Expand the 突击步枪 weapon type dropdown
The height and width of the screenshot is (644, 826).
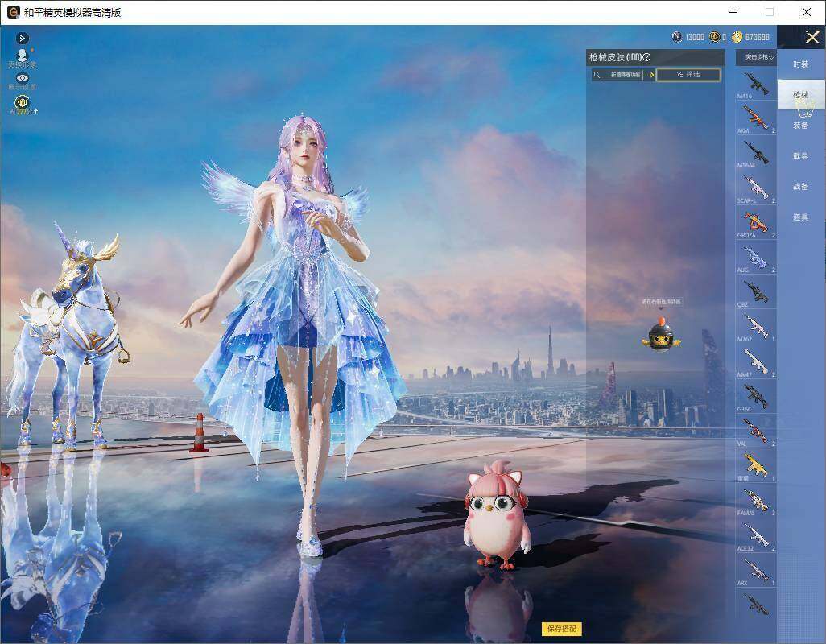[x=756, y=57]
